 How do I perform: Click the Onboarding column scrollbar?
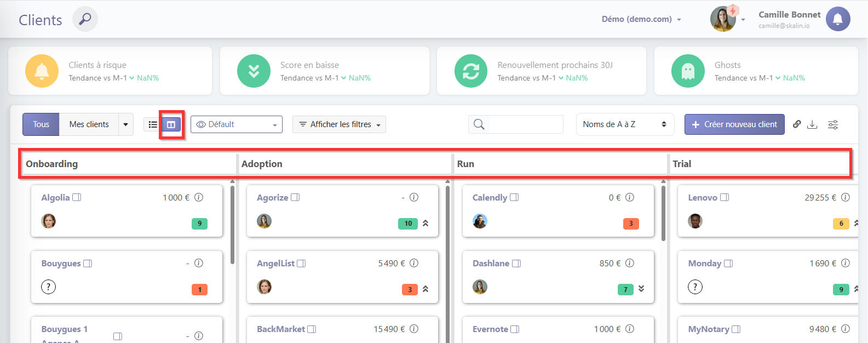[232, 225]
